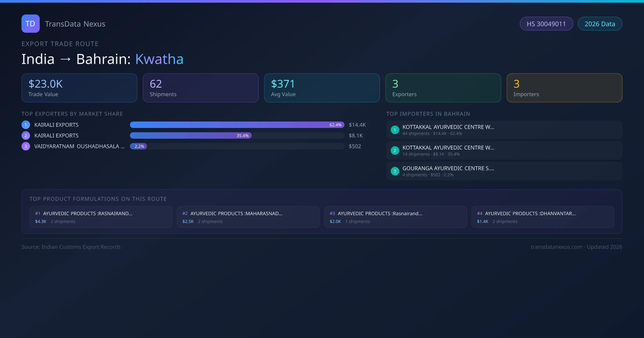The image size is (644, 338).
Task: Click green rank 1 importer badge
Action: [x=395, y=130]
